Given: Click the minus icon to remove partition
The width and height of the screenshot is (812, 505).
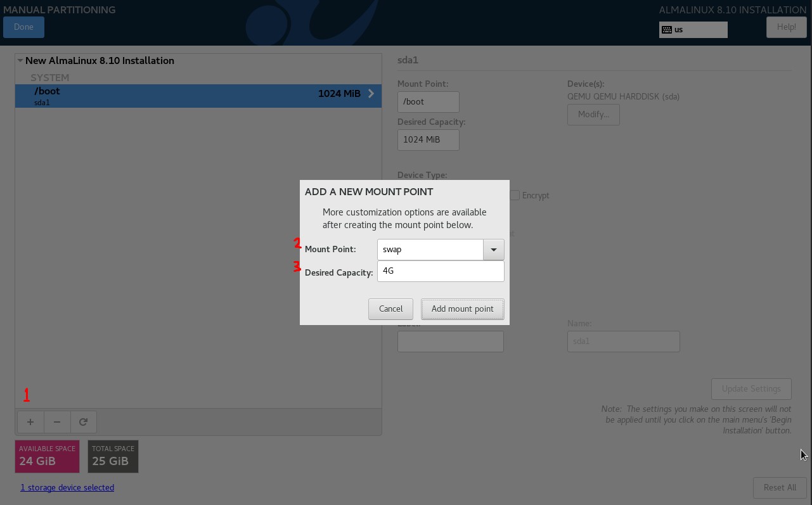Looking at the screenshot, I should [x=56, y=422].
